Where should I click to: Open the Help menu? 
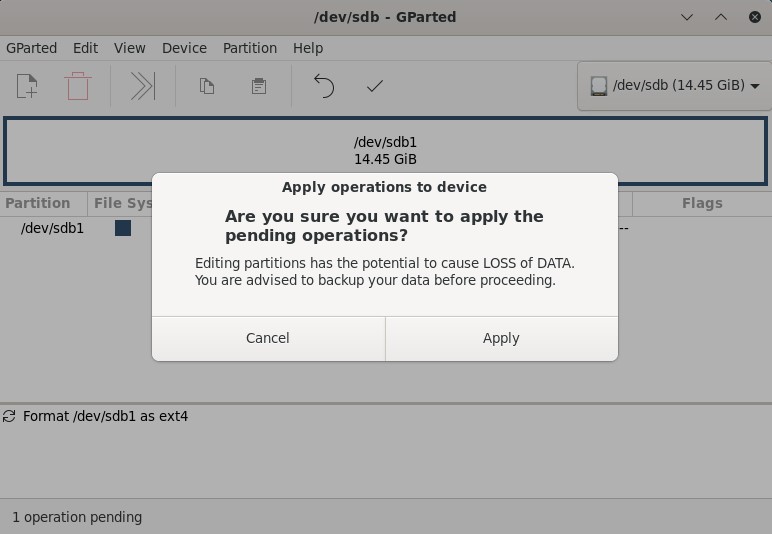tap(308, 48)
